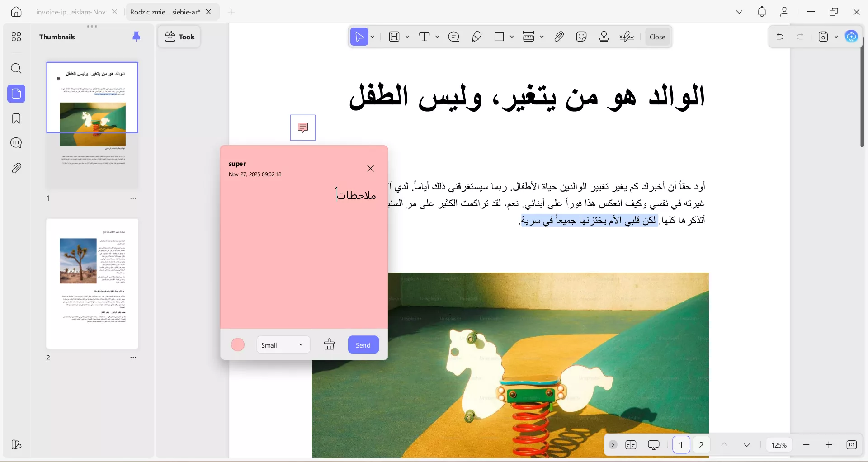
Task: Select the pencil drawing tool
Action: (x=476, y=37)
